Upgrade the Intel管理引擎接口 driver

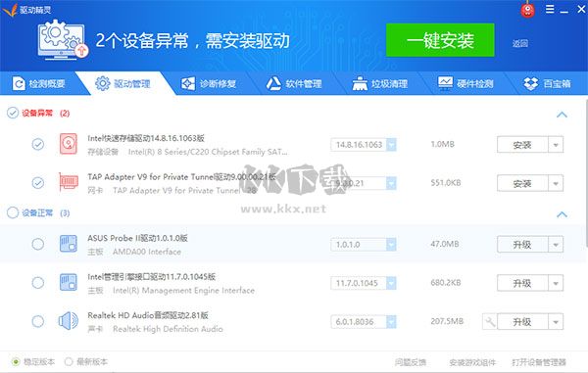coord(522,283)
